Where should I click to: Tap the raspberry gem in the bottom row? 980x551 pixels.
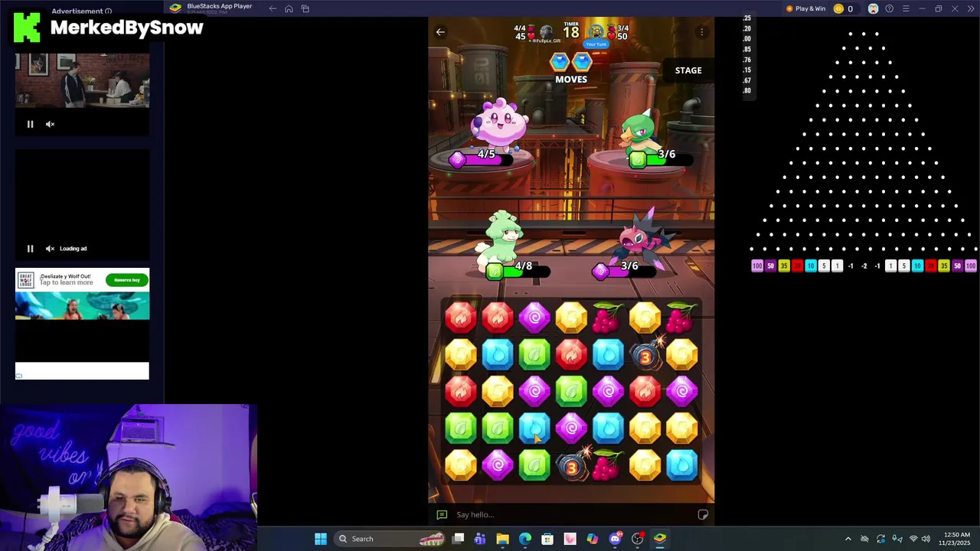(608, 465)
